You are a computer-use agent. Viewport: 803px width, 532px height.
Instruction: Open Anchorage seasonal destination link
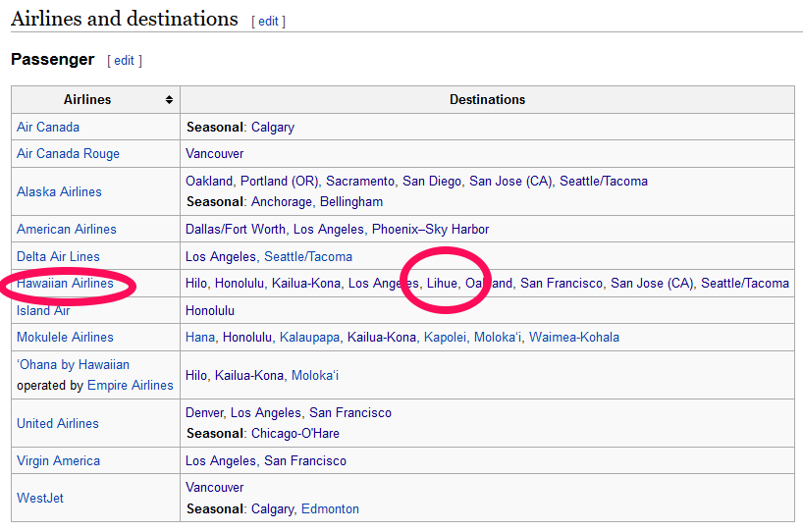[x=282, y=202]
